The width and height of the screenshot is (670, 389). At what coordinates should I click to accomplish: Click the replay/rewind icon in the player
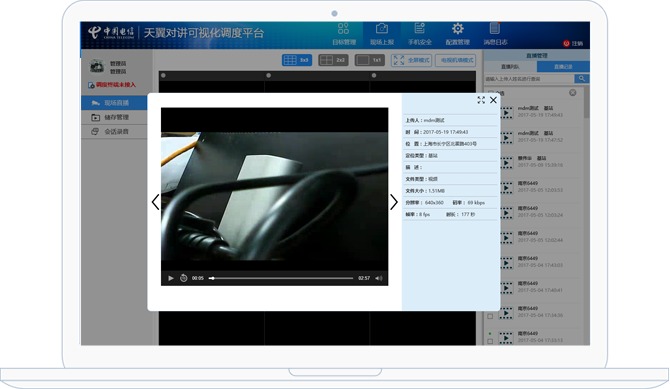(x=184, y=278)
